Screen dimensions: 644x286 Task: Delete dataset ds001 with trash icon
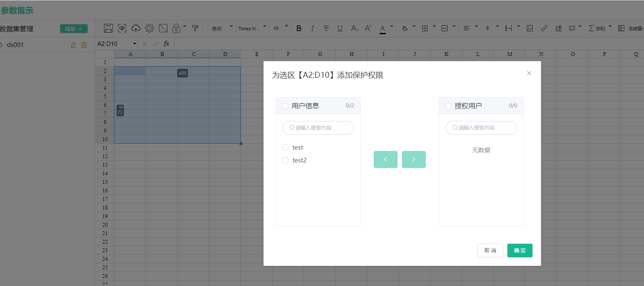84,44
